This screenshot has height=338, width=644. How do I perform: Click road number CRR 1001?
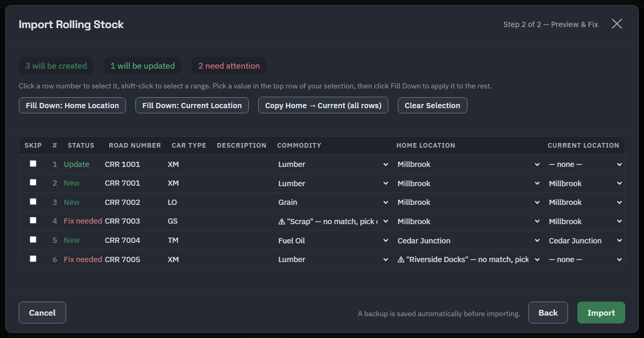(x=122, y=164)
